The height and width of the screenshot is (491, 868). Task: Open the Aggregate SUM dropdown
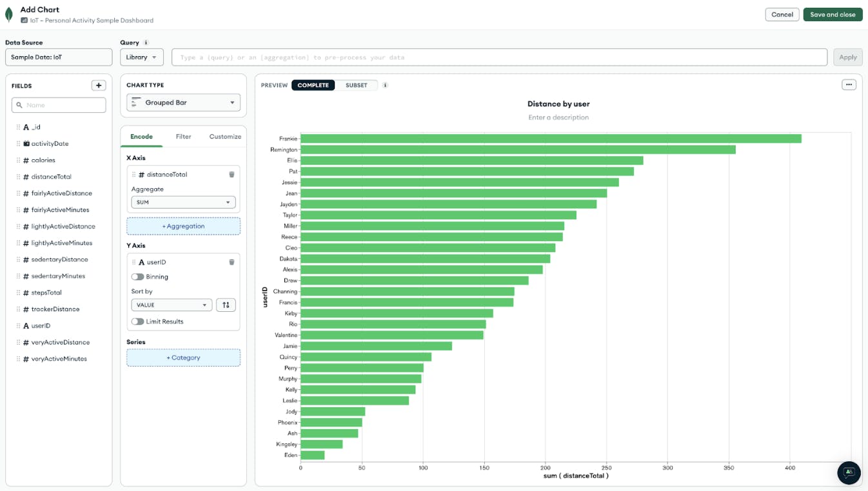pos(183,202)
